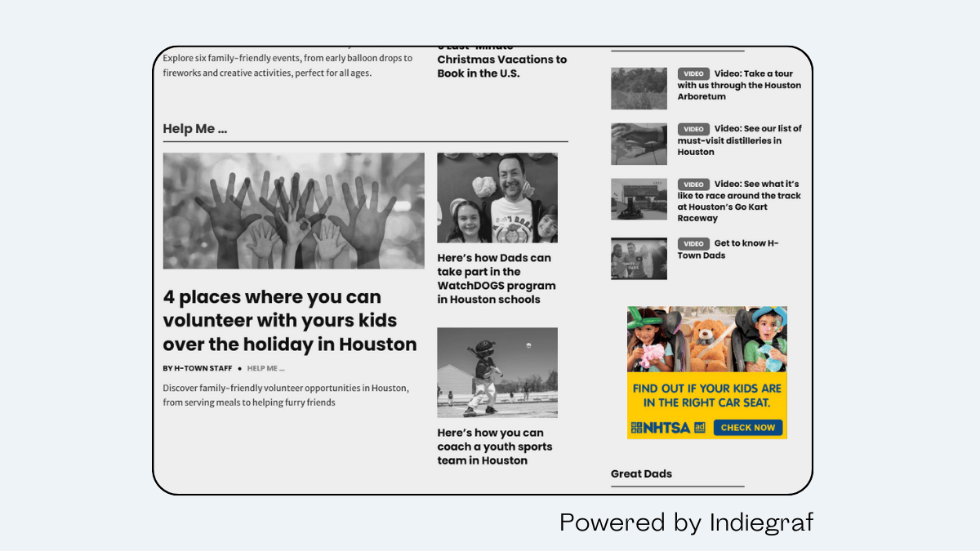Click the VIDEO badge beside the distilleries story
Viewport: 980px width, 551px height.
click(693, 129)
